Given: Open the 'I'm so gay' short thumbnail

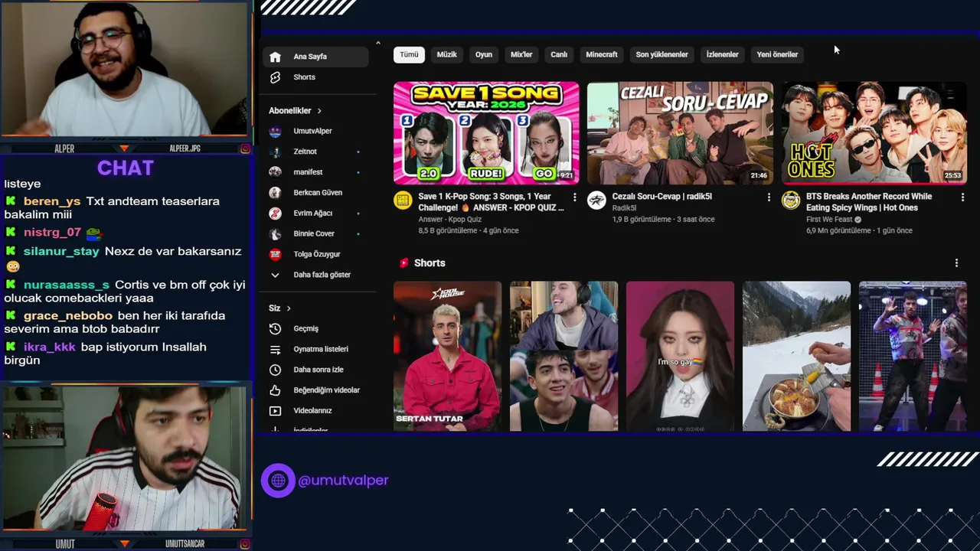Looking at the screenshot, I should (680, 356).
